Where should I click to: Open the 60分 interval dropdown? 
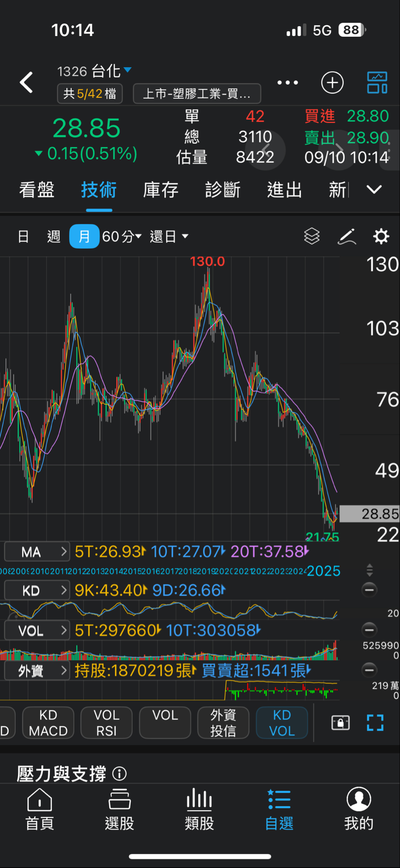point(122,237)
